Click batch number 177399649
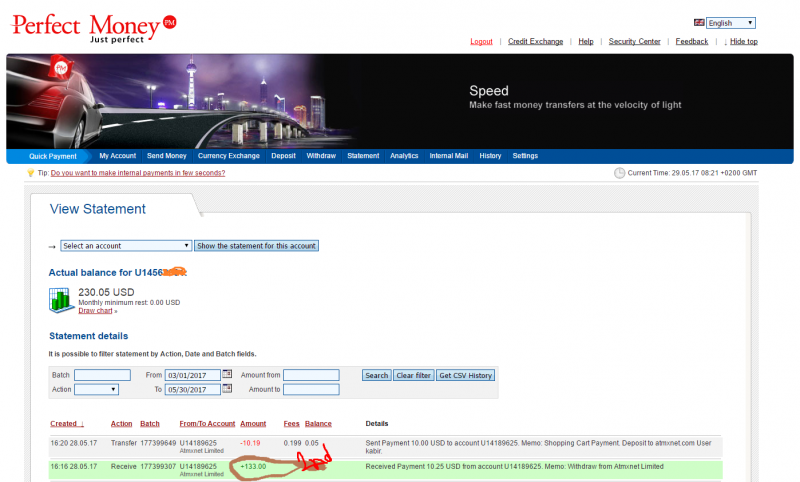 pyautogui.click(x=158, y=443)
